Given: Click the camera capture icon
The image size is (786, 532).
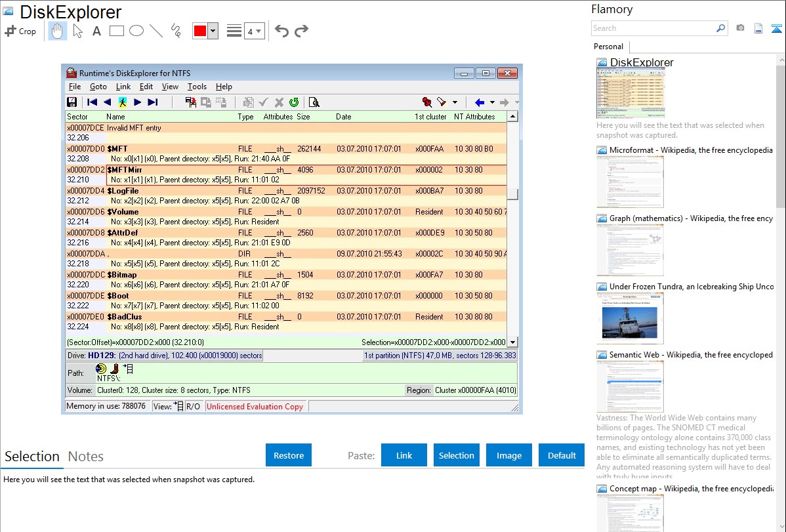Looking at the screenshot, I should coord(740,28).
